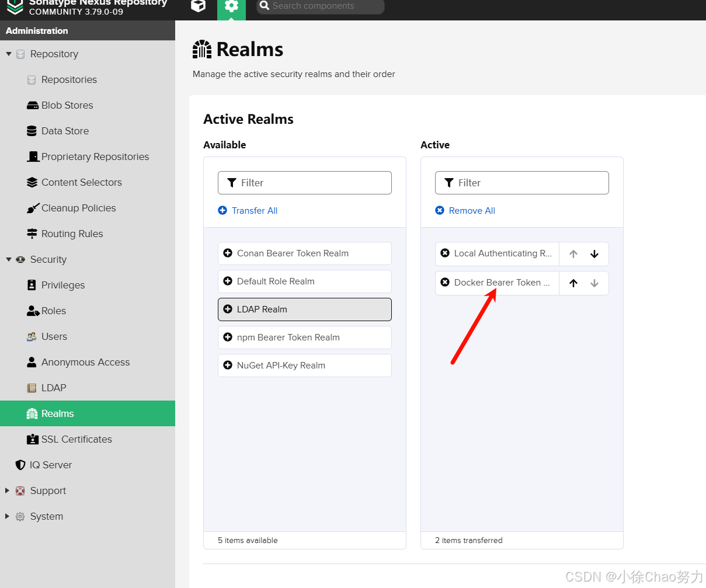Screen dimensions: 706x588
Task: Remove Local Authenticating Realm from active
Action: pos(445,253)
